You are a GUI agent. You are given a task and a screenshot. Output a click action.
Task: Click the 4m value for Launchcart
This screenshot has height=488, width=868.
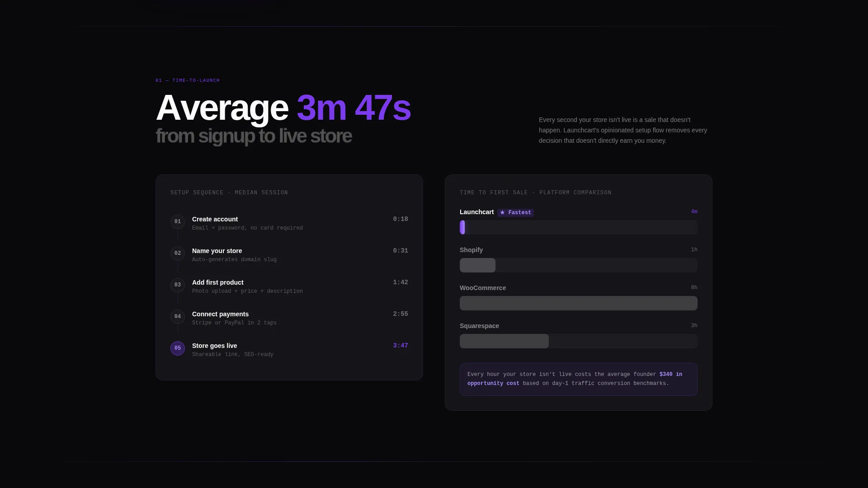[x=694, y=212]
